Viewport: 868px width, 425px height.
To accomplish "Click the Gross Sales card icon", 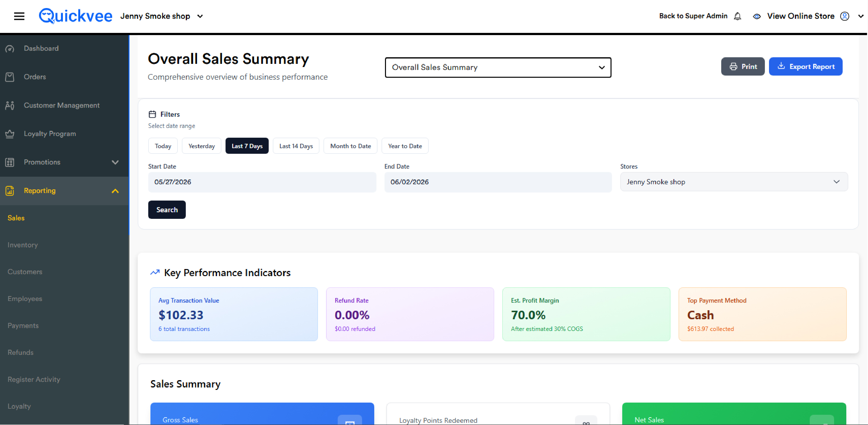I will (x=350, y=420).
